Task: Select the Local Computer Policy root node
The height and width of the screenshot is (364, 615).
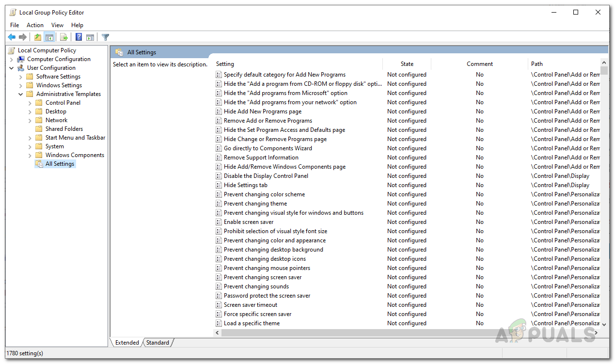Action: coord(47,50)
